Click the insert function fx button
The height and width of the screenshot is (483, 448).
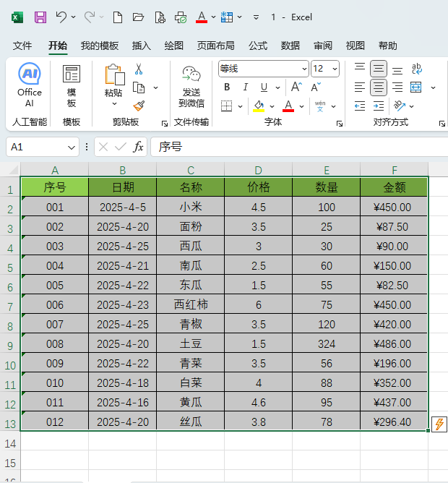click(x=138, y=147)
